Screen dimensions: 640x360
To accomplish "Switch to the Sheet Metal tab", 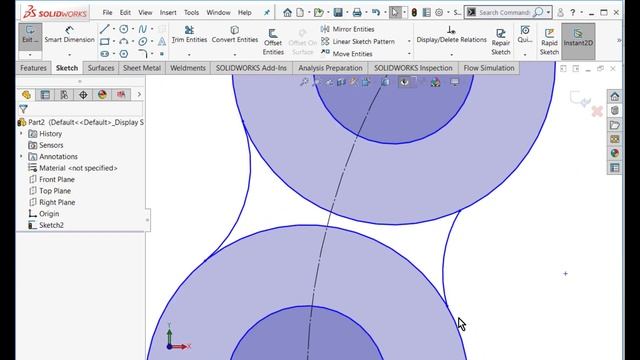I will (142, 68).
